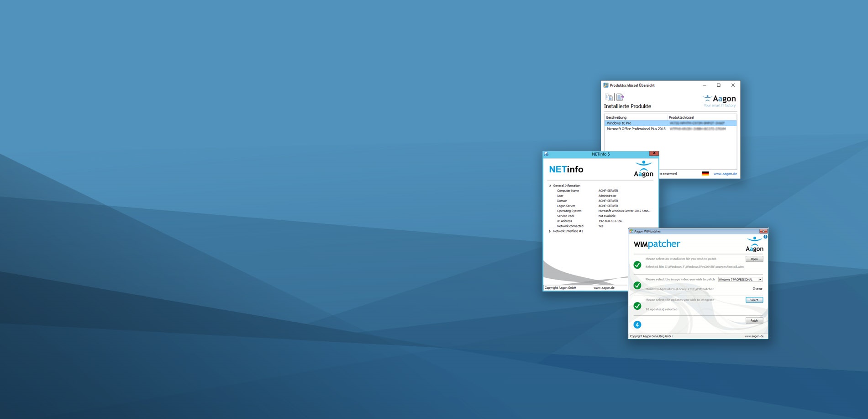This screenshot has height=419, width=868.
Task: Click the 'not available' Service Pack value
Action: (607, 216)
